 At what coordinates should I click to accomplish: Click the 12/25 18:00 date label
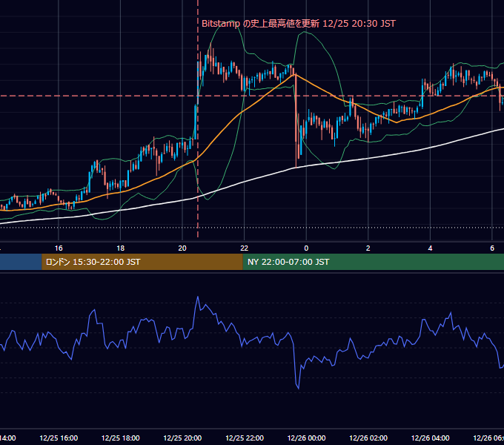pos(121,438)
